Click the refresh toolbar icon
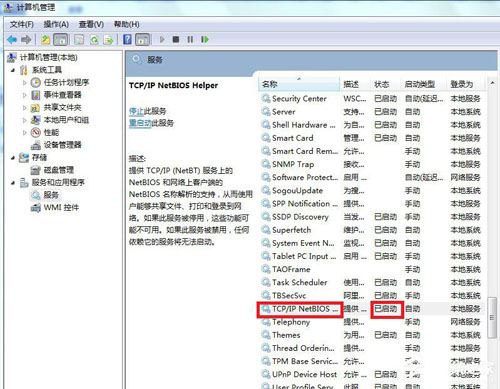 94,40
